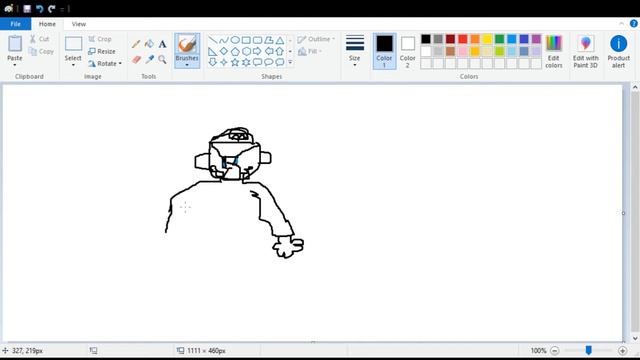The width and height of the screenshot is (640, 360).
Task: Open the Paste dropdown arrow
Action: pyautogui.click(x=15, y=65)
